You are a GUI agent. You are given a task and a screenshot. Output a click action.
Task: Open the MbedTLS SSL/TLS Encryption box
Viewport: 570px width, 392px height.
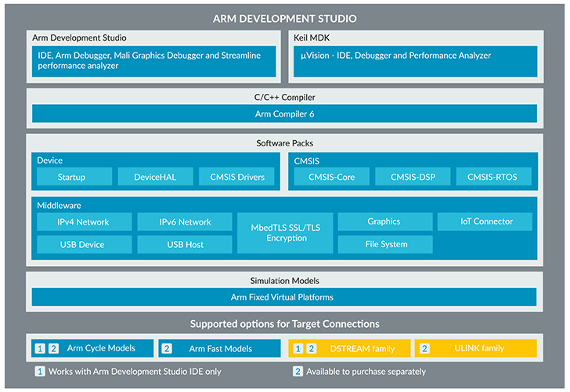coord(285,232)
